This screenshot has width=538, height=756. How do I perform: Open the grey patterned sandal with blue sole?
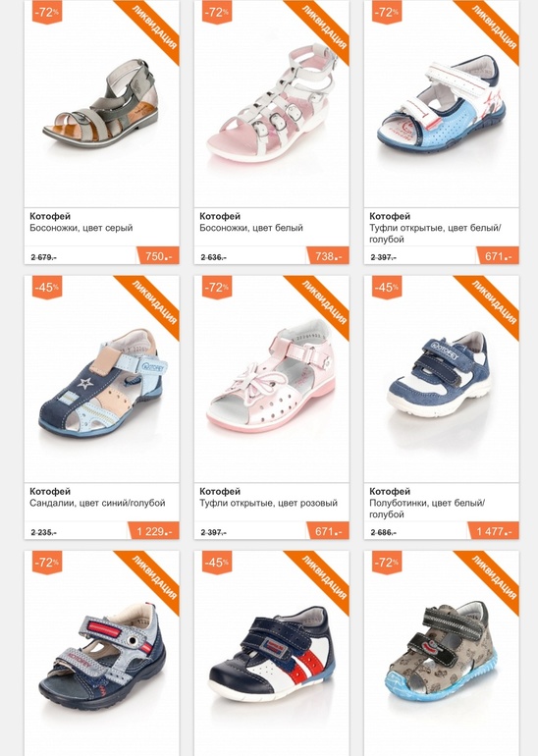[x=441, y=654]
